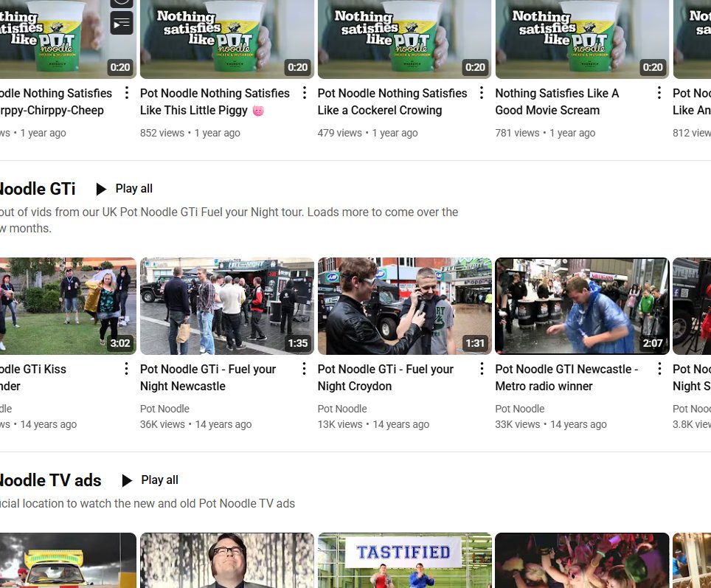Open thumbnail above This Little Piggy title
The width and height of the screenshot is (711, 588).
point(226,39)
